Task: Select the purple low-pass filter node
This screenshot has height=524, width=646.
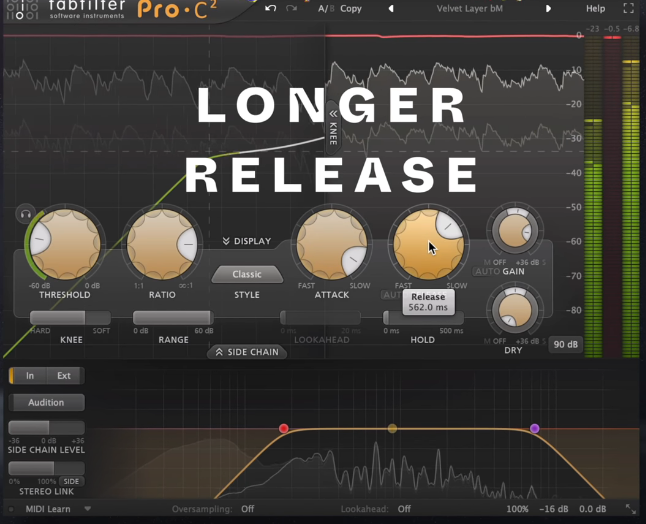Action: 535,428
